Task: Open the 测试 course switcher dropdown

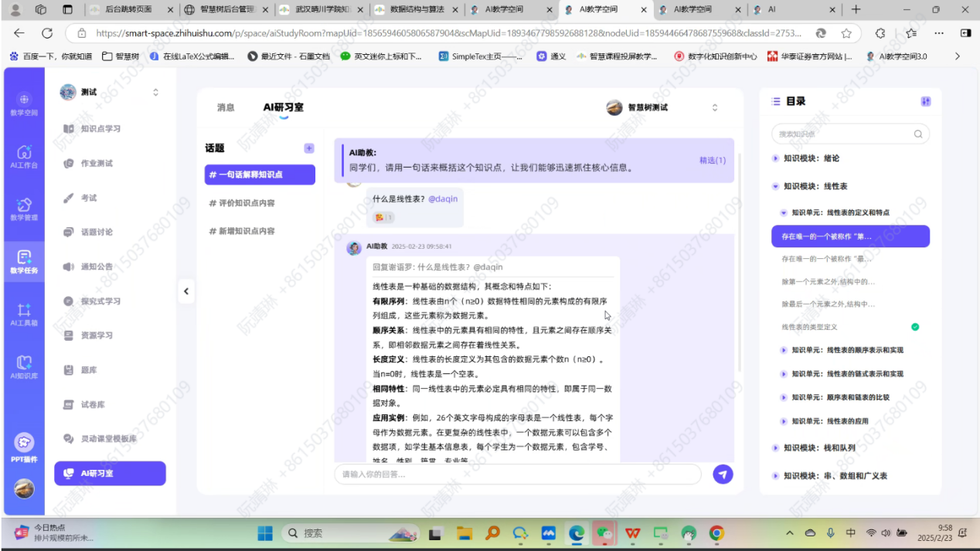Action: pos(155,93)
